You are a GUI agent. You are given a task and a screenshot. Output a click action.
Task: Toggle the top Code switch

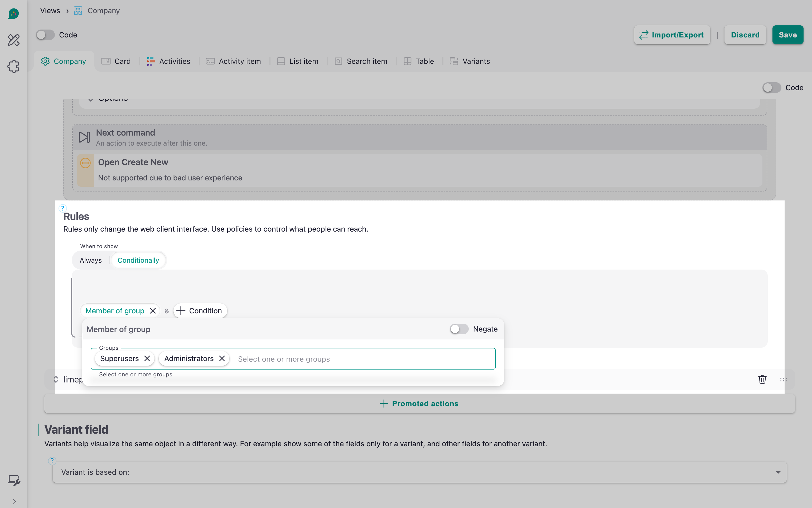45,35
